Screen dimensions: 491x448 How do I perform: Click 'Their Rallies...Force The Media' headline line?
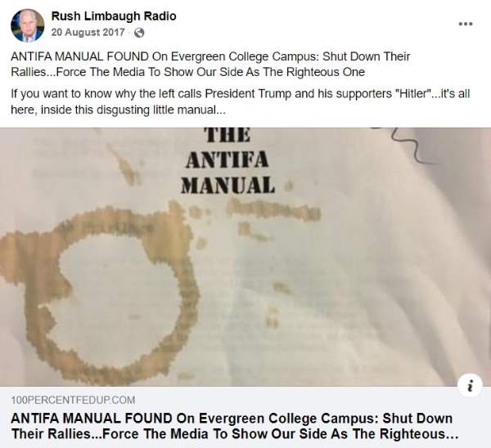pos(235,434)
